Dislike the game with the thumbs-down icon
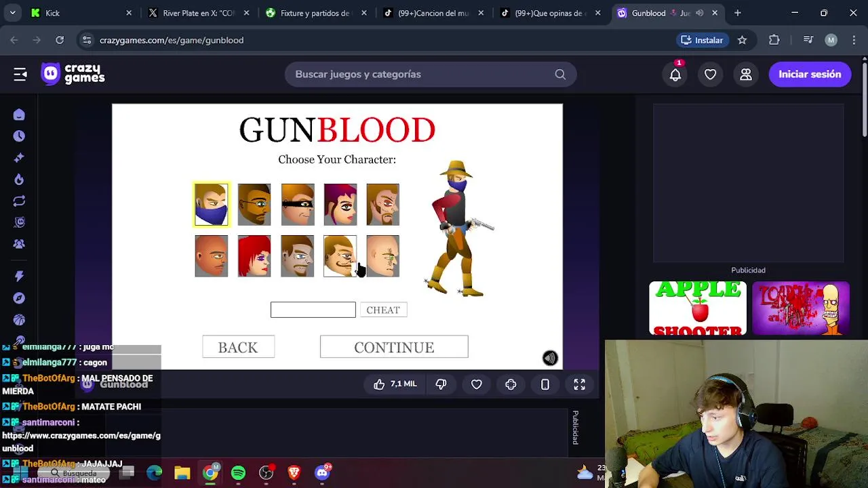This screenshot has height=488, width=868. click(441, 384)
